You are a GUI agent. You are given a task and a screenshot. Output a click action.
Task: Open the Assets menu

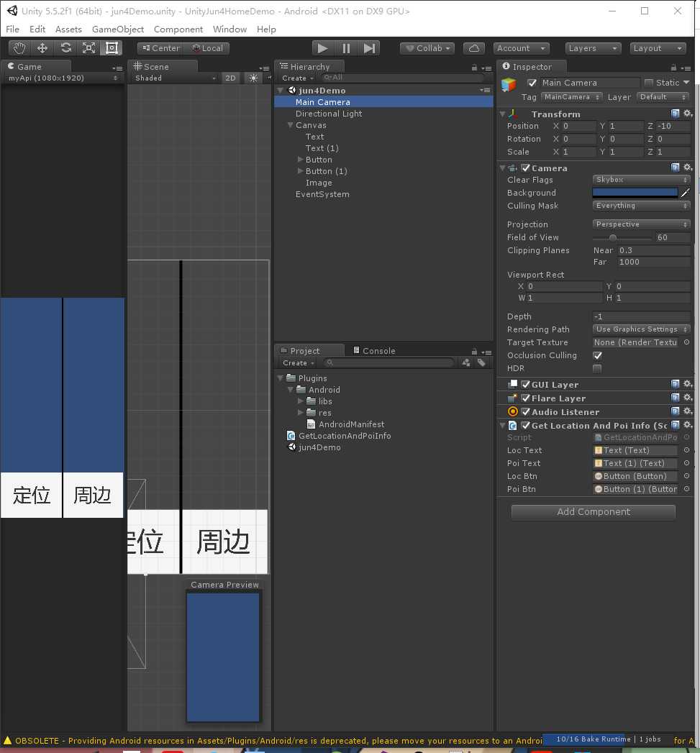(68, 29)
